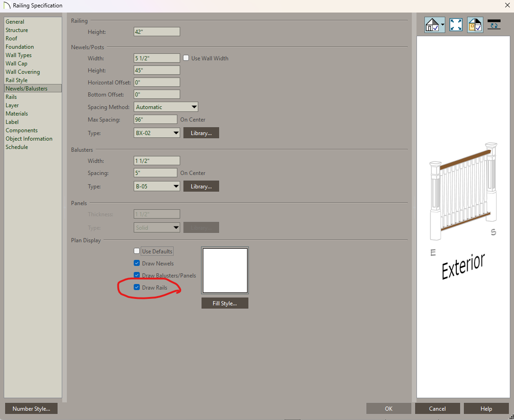514x420 pixels.
Task: Click the reverse line direction preview icon
Action: (x=494, y=24)
